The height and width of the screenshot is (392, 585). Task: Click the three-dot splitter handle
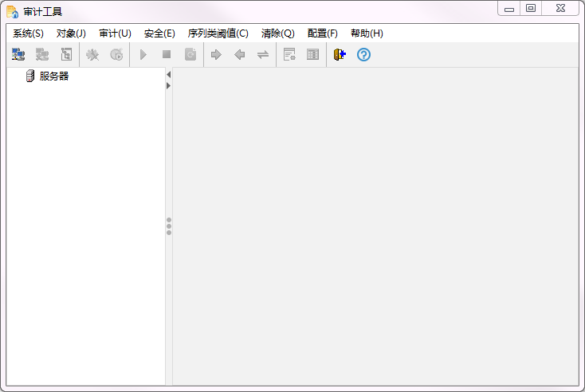pyautogui.click(x=169, y=226)
